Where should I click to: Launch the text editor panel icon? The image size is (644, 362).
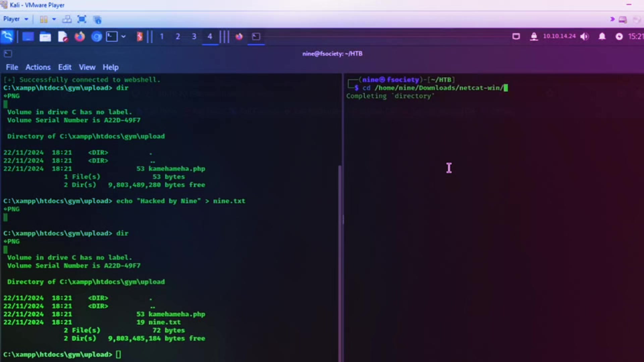tap(63, 37)
